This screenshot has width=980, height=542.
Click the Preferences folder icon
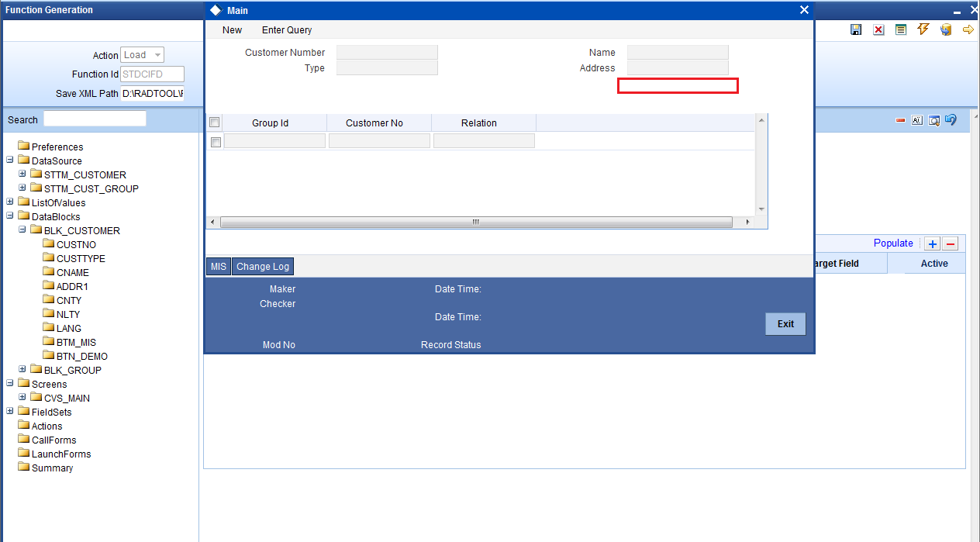(24, 146)
